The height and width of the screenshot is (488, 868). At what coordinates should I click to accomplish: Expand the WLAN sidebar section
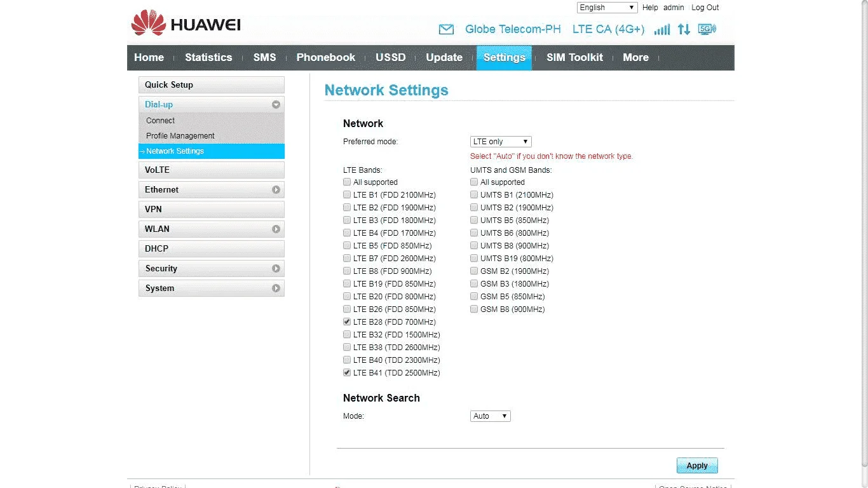pyautogui.click(x=211, y=229)
